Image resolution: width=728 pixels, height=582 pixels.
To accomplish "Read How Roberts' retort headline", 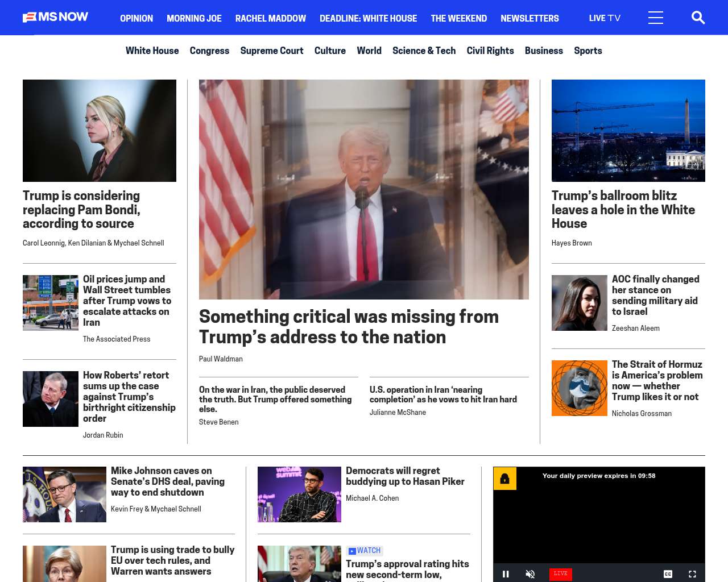I will [x=129, y=397].
